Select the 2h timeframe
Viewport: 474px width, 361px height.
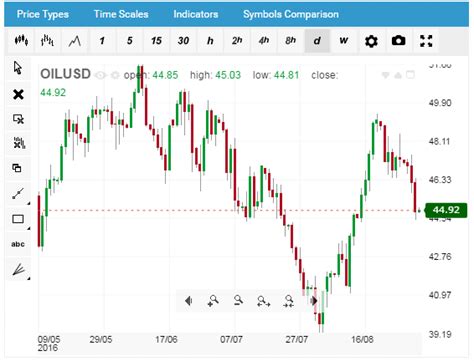click(237, 41)
